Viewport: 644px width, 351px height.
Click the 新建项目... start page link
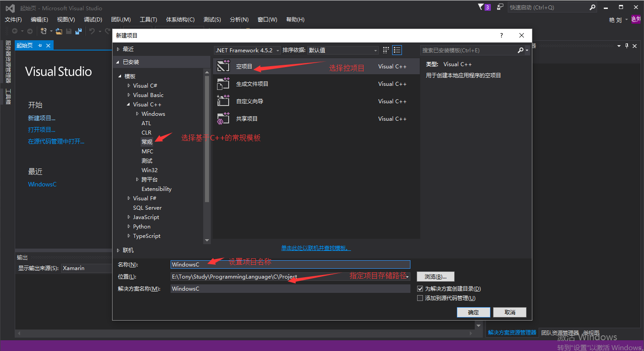(42, 118)
